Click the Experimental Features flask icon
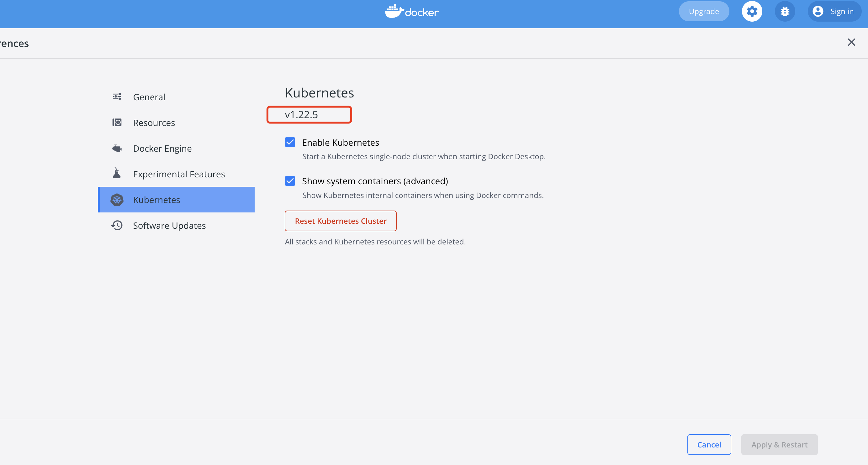Viewport: 868px width, 465px height. pyautogui.click(x=117, y=174)
